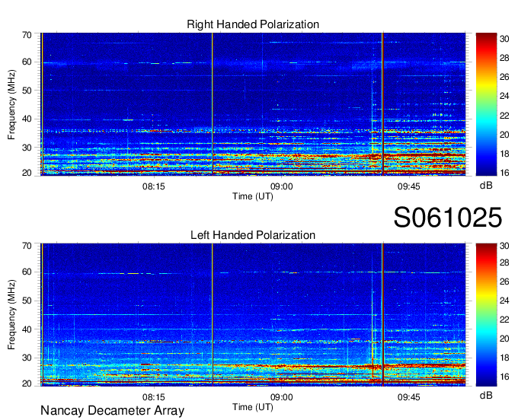
Task: Click the 20 MHz tick of Right Handed plot
Action: [27, 173]
